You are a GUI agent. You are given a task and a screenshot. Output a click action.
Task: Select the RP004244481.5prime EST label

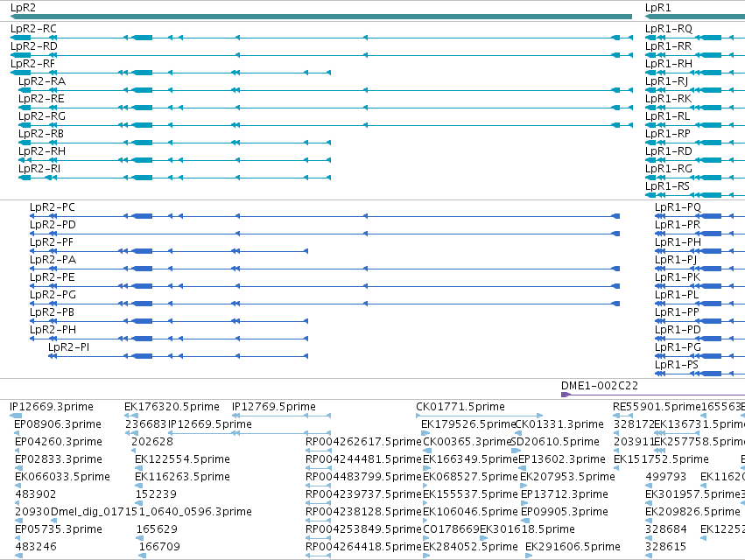(x=363, y=459)
